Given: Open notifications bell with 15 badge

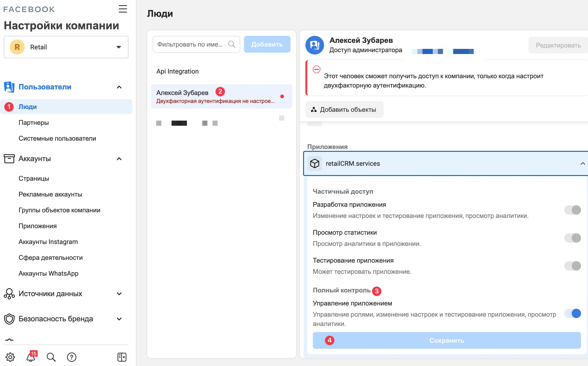Looking at the screenshot, I should (x=31, y=356).
